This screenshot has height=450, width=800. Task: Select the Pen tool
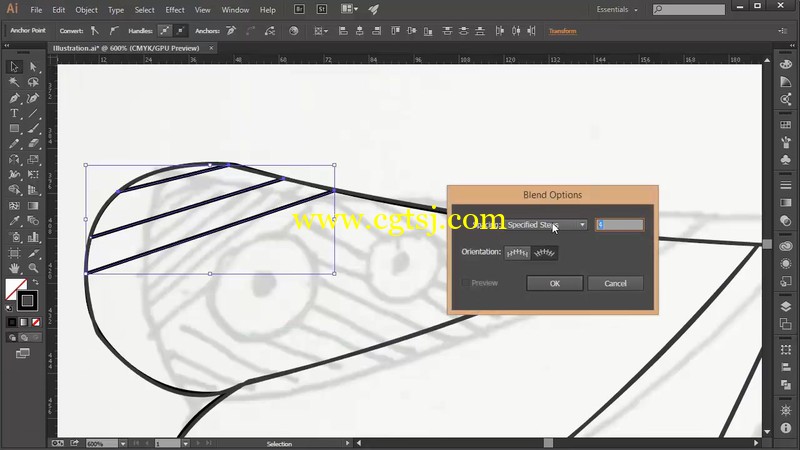point(14,97)
